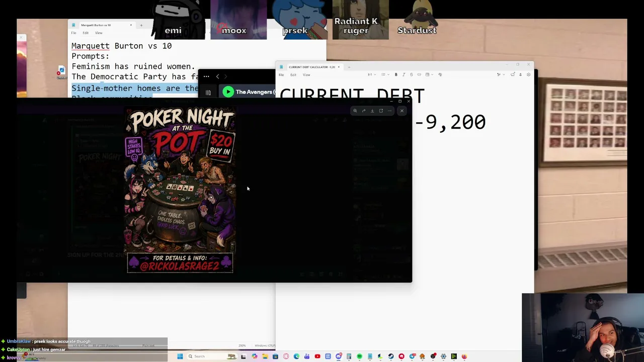The image size is (644, 362).
Task: Click the "Prompts:" line
Action: tap(91, 56)
